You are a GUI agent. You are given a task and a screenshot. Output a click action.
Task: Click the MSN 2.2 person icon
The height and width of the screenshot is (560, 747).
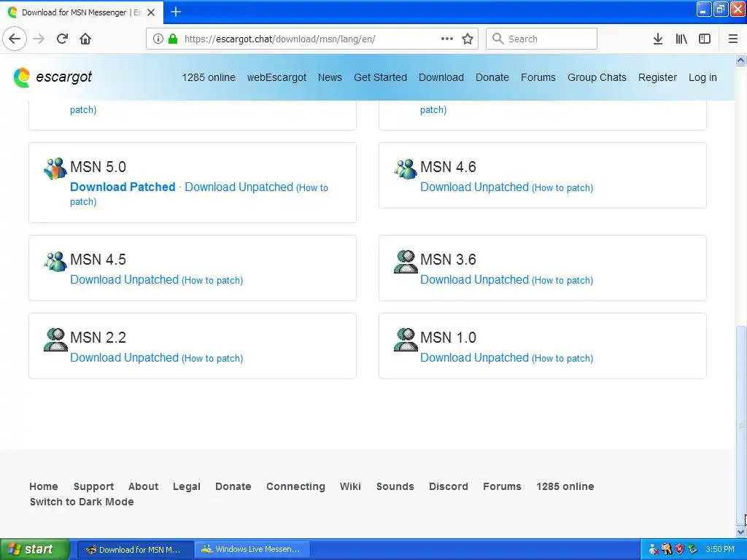(x=55, y=339)
